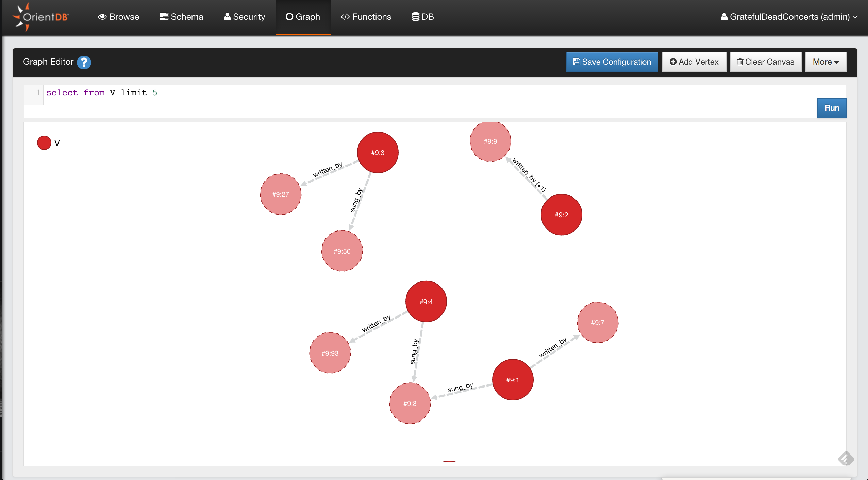Click the bottom-right canvas corner icon
This screenshot has width=868, height=480.
point(846,458)
